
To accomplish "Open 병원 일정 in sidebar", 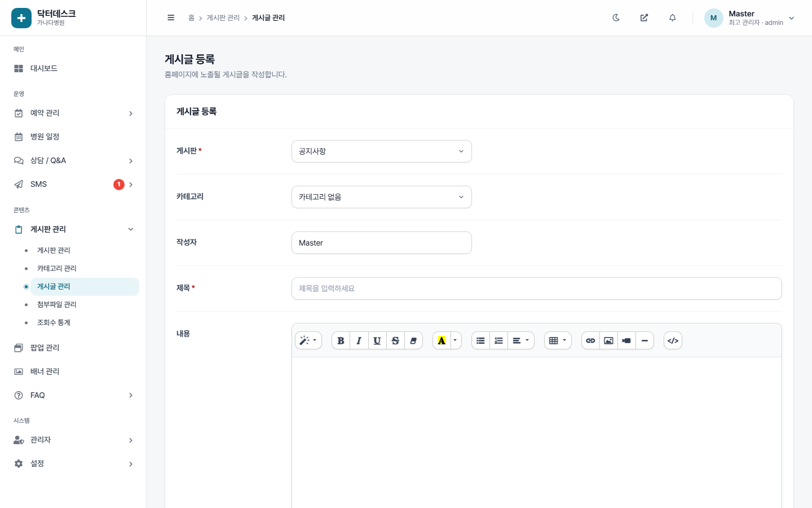I will pyautogui.click(x=73, y=137).
